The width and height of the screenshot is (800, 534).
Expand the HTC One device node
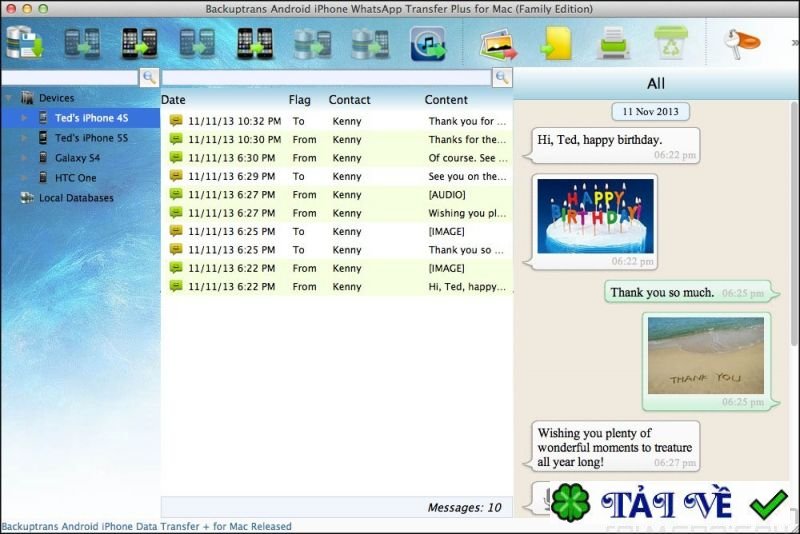[x=24, y=178]
